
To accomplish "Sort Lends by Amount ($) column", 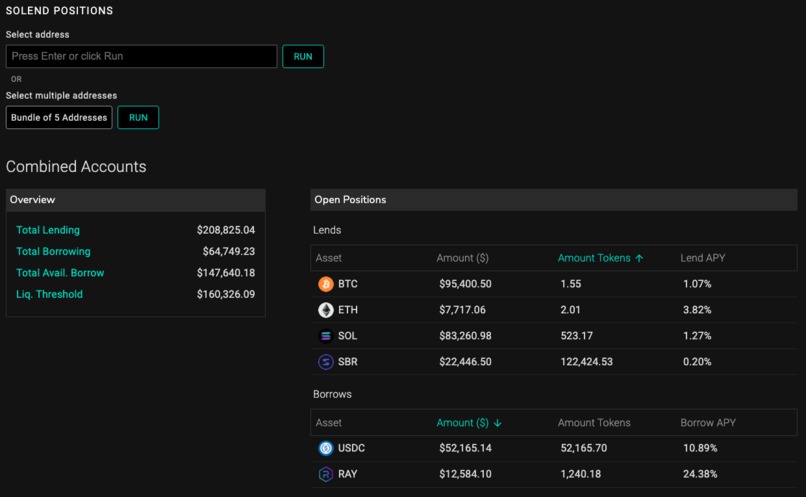I will [x=463, y=258].
